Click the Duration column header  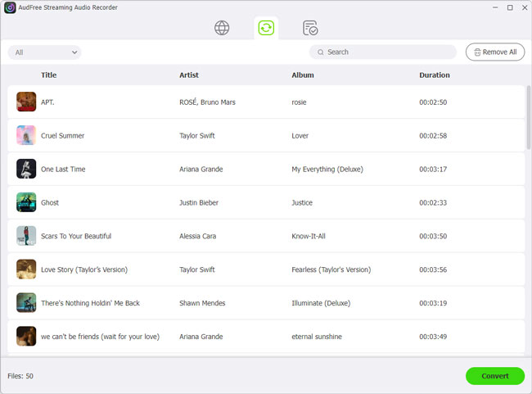[x=435, y=75]
